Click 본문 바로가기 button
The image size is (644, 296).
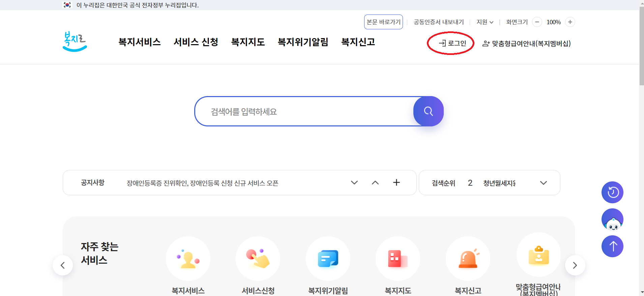[383, 22]
